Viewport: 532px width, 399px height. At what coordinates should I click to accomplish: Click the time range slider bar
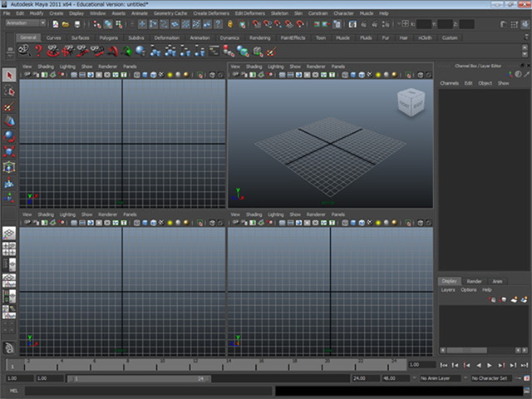[139, 378]
